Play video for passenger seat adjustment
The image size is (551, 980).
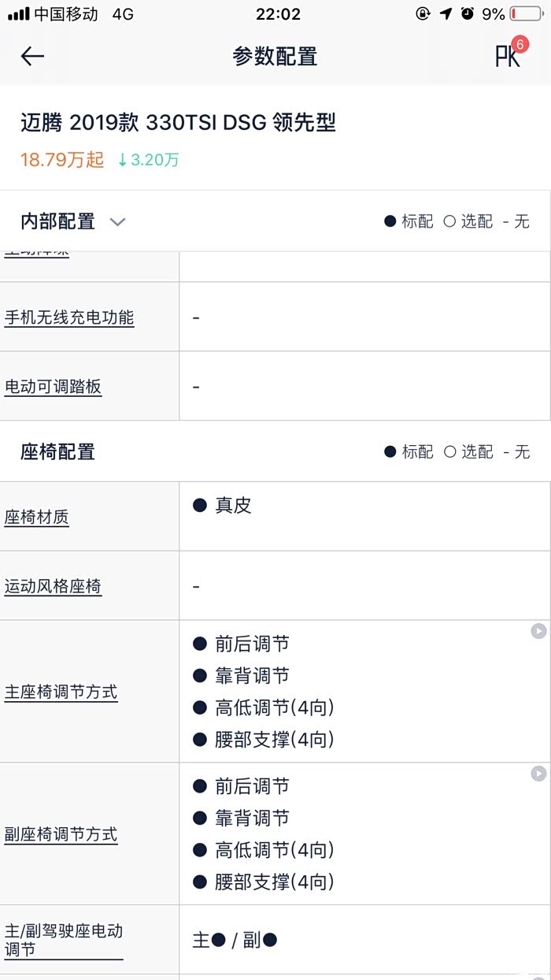538,774
